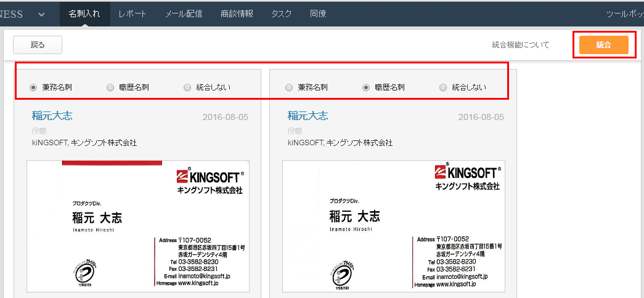Viewport: 644px width, 298px height.
Task: Click the 役職 label on the right card
Action: (295, 131)
